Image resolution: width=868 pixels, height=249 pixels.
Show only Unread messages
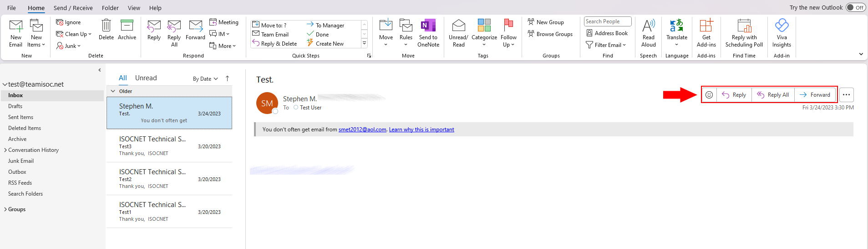point(146,78)
